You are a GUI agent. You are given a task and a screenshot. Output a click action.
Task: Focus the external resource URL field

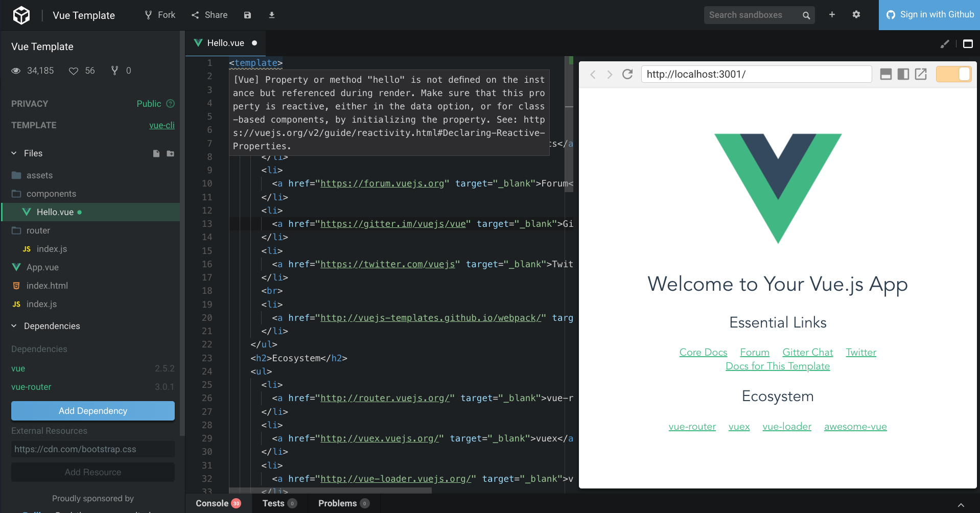tap(93, 449)
